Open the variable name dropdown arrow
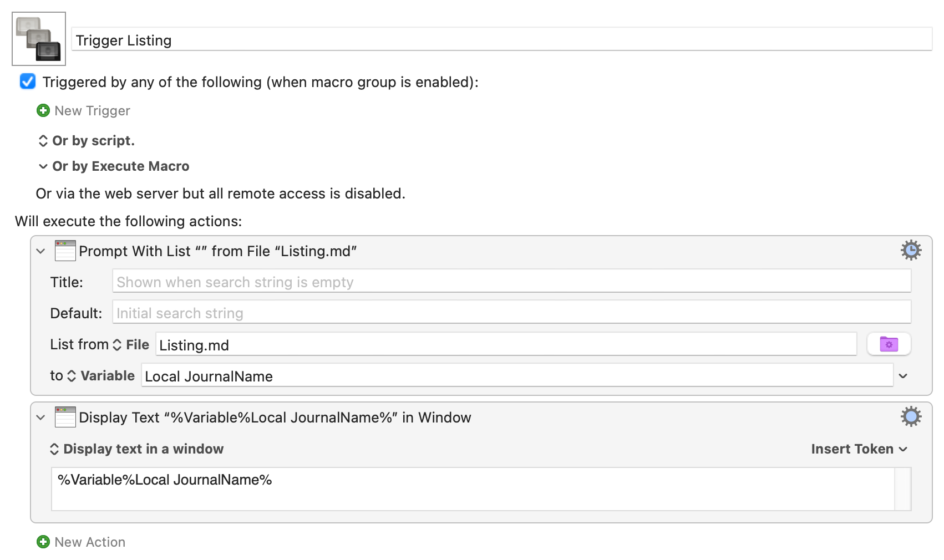The image size is (944, 560). [x=903, y=376]
